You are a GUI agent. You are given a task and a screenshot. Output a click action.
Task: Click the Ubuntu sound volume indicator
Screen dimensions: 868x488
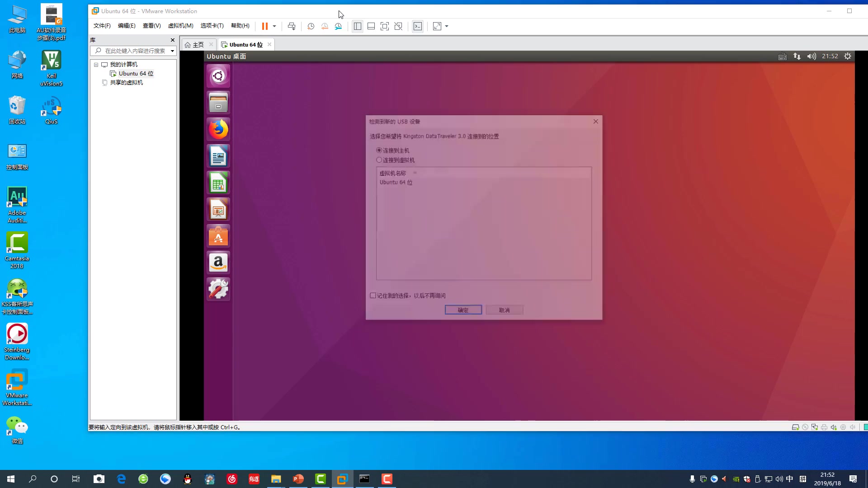pos(811,56)
